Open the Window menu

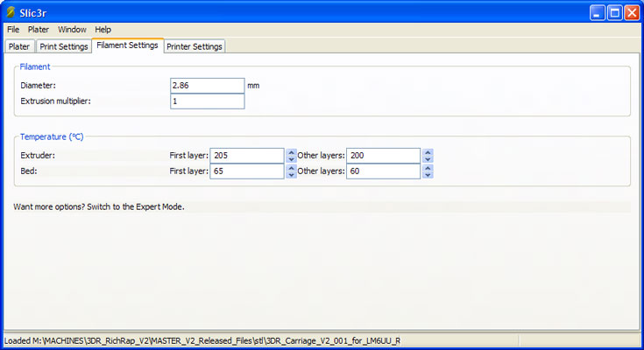(x=72, y=30)
